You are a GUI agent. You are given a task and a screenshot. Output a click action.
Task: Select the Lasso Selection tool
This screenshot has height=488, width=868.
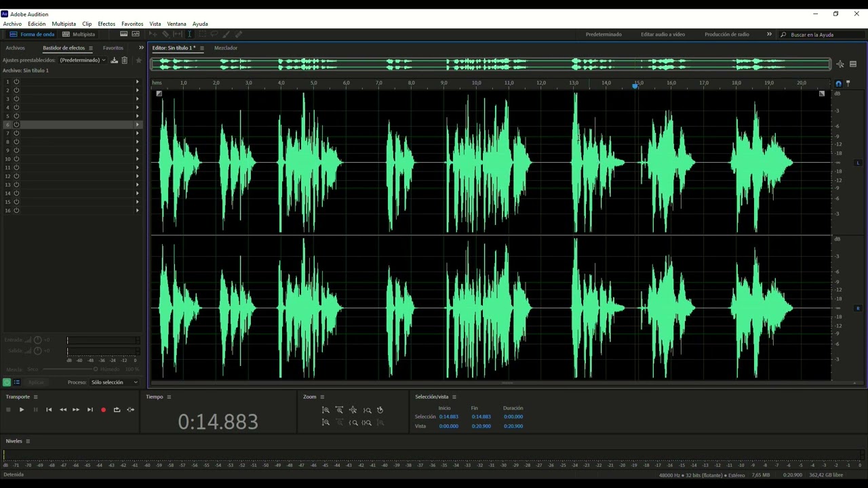tap(214, 34)
